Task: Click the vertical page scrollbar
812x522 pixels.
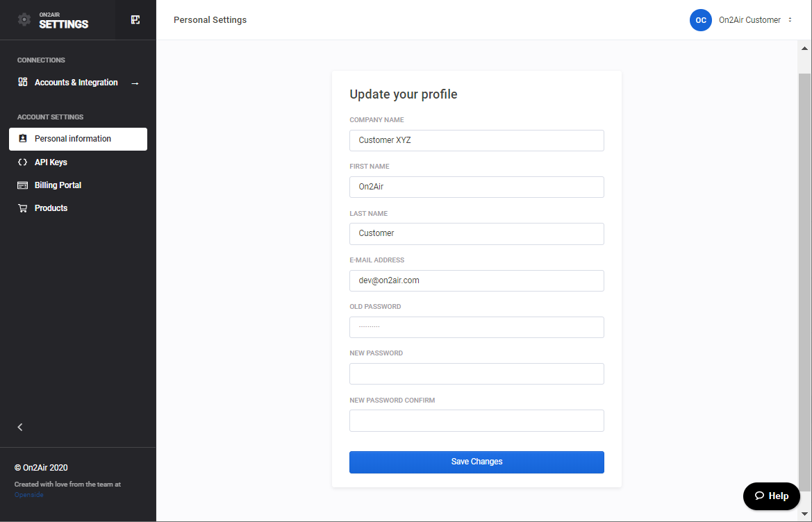Action: click(x=804, y=278)
